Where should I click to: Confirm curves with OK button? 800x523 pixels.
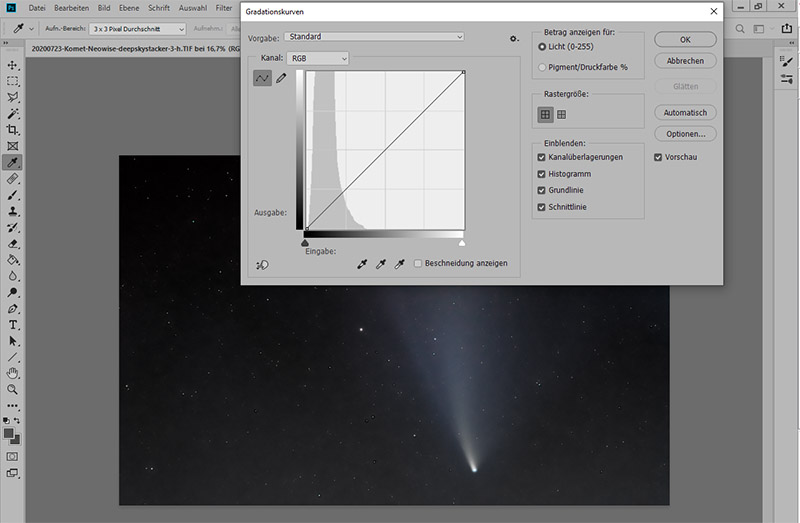click(685, 40)
